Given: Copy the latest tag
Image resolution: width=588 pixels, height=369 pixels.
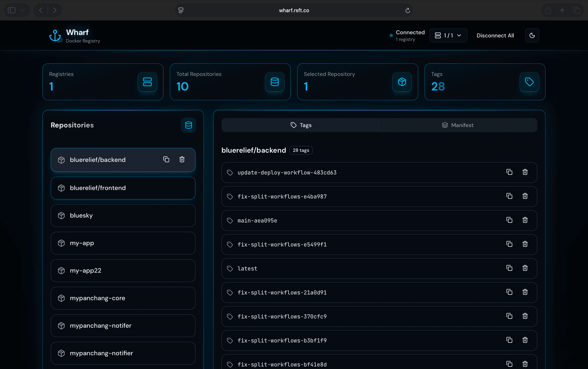Looking at the screenshot, I should pyautogui.click(x=509, y=268).
